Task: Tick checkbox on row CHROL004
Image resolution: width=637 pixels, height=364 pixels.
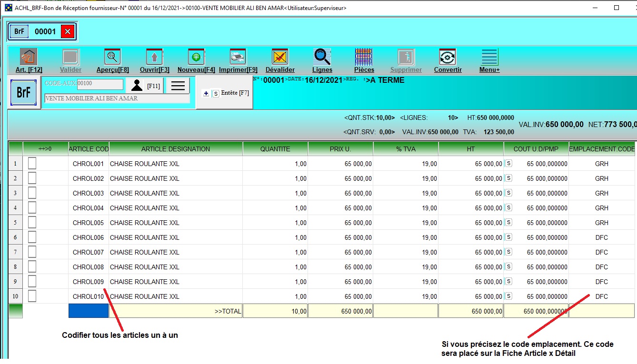Action: point(32,207)
